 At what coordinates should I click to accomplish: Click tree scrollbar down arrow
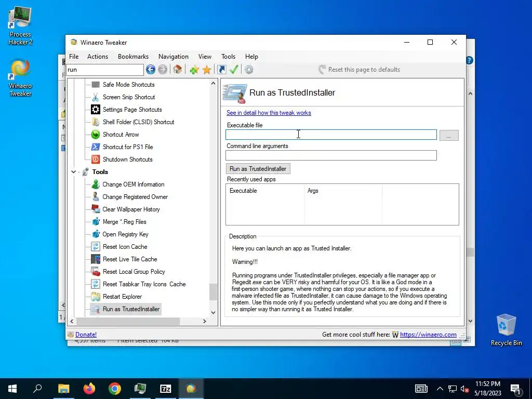point(213,312)
